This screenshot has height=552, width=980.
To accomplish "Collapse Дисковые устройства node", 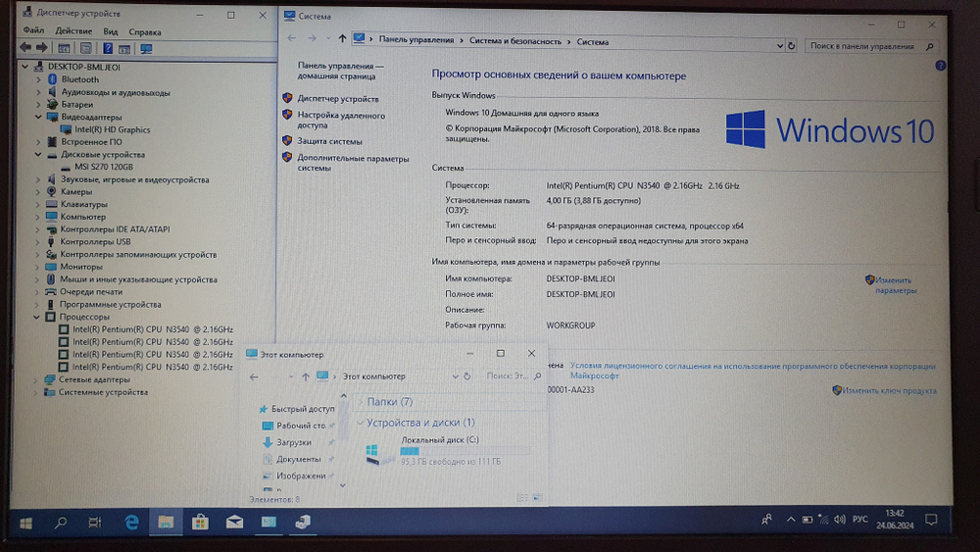I will pyautogui.click(x=38, y=154).
